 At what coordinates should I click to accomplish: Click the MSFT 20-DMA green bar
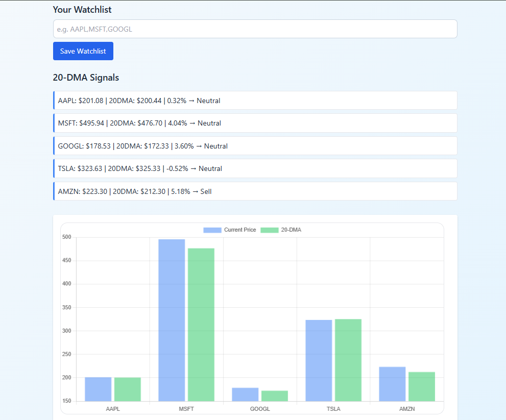(x=201, y=325)
